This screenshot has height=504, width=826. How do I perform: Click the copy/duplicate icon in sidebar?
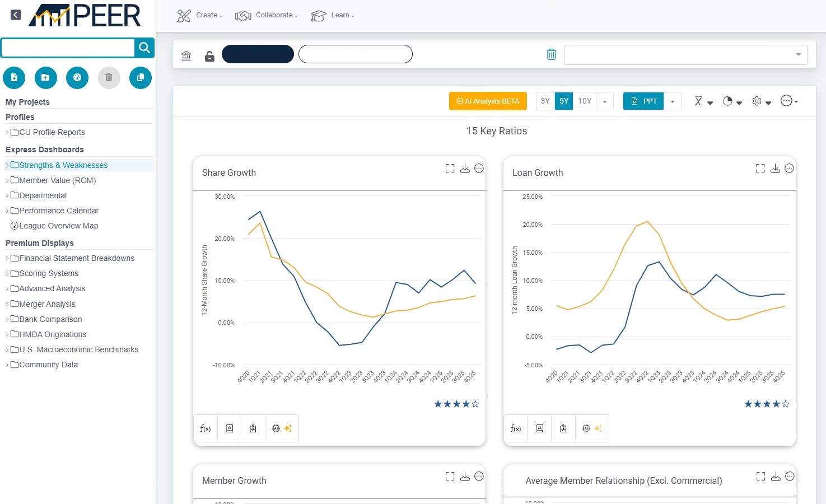coord(141,78)
